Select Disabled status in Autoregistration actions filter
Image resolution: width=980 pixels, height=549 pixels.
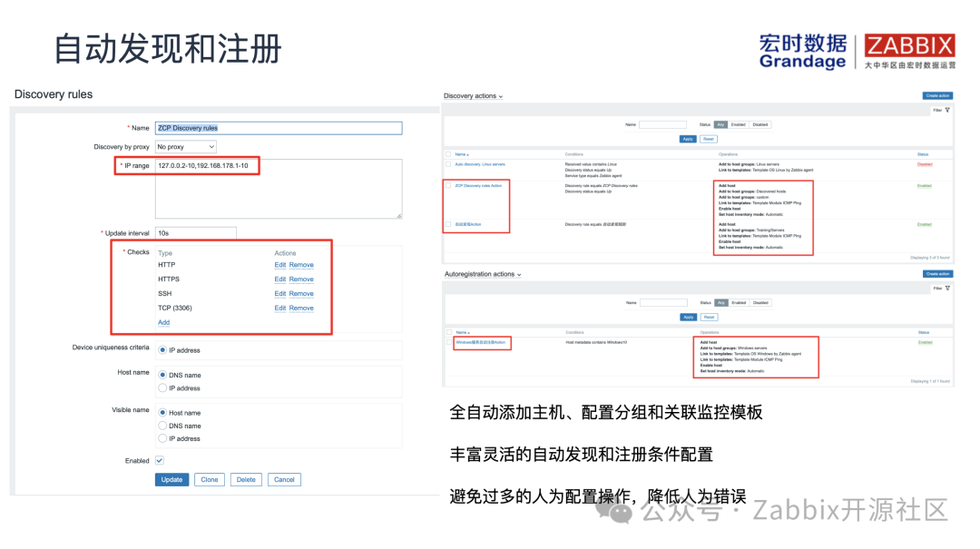pyautogui.click(x=760, y=303)
